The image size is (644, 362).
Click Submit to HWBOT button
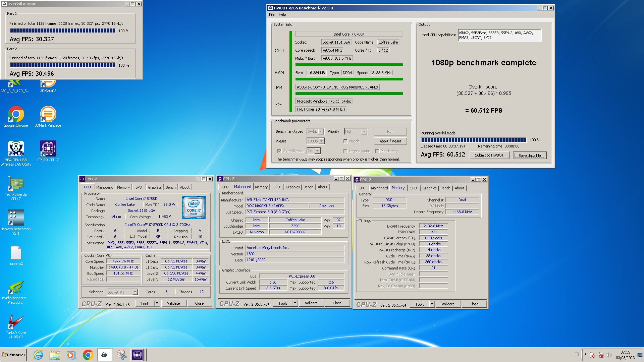click(489, 155)
